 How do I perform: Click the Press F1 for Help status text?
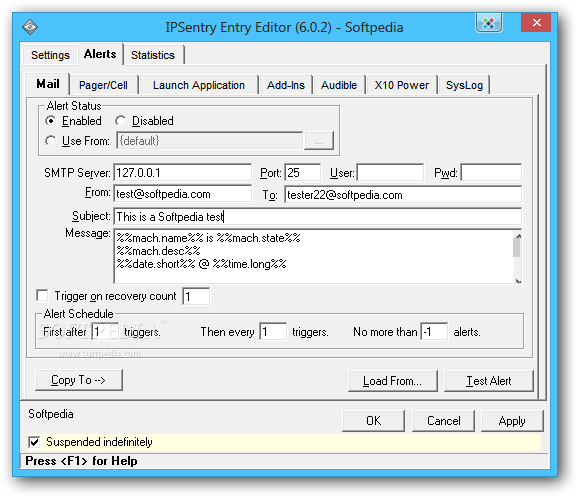(x=81, y=461)
